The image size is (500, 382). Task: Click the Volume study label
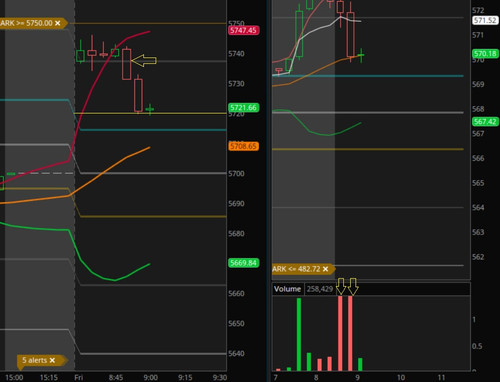pyautogui.click(x=287, y=289)
